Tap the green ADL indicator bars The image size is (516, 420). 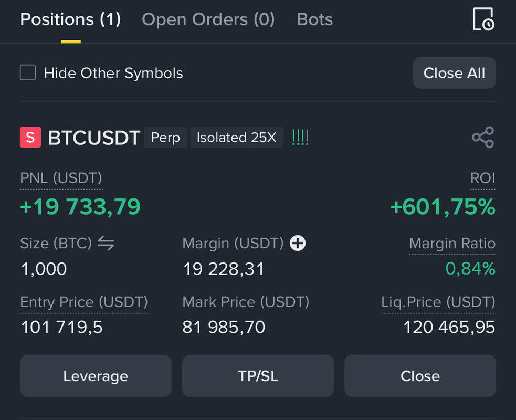click(300, 138)
